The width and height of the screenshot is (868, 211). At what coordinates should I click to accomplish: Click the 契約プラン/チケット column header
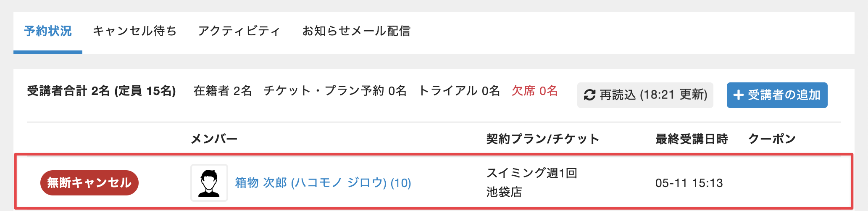coord(542,139)
